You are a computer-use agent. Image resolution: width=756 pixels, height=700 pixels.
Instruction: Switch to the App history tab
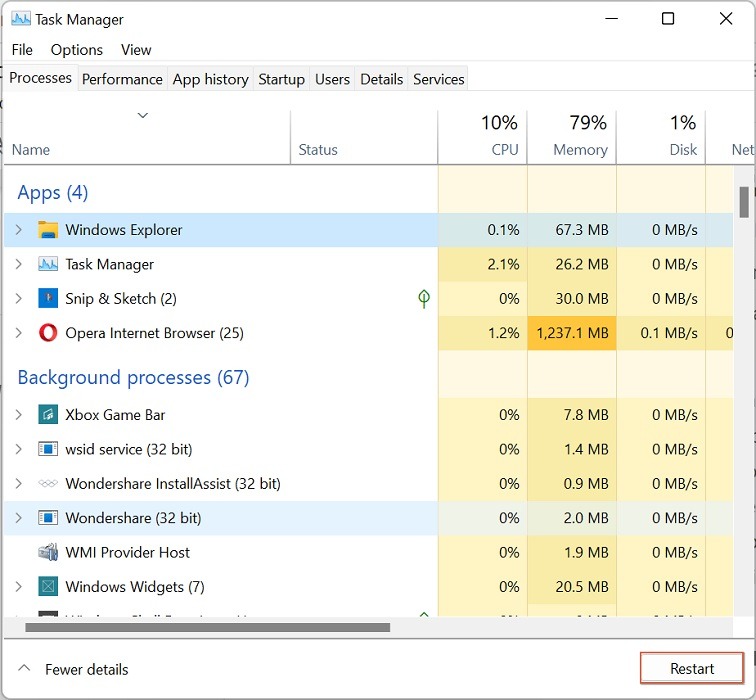210,79
